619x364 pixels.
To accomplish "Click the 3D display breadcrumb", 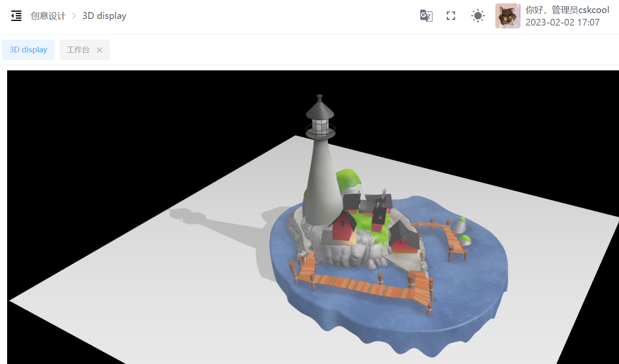I will [x=104, y=16].
